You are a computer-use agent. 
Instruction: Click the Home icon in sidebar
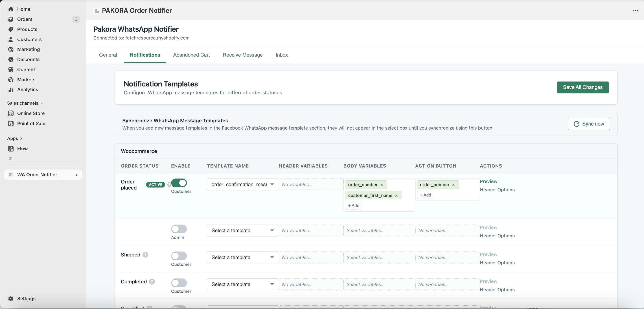[11, 9]
